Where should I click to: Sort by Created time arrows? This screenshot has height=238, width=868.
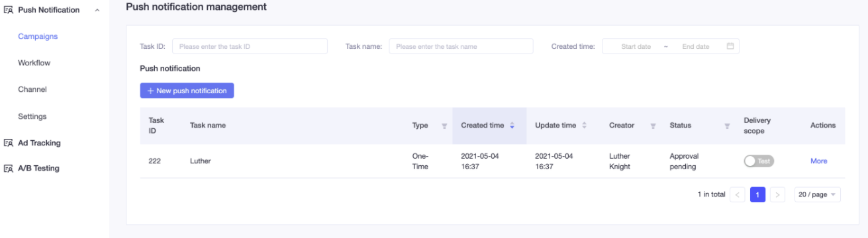pyautogui.click(x=512, y=126)
